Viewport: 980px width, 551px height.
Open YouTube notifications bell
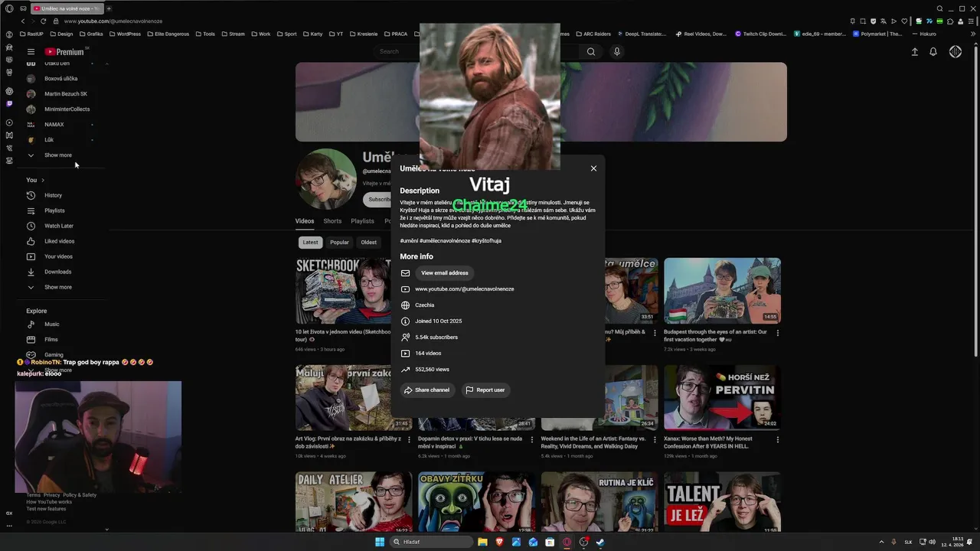click(x=933, y=51)
